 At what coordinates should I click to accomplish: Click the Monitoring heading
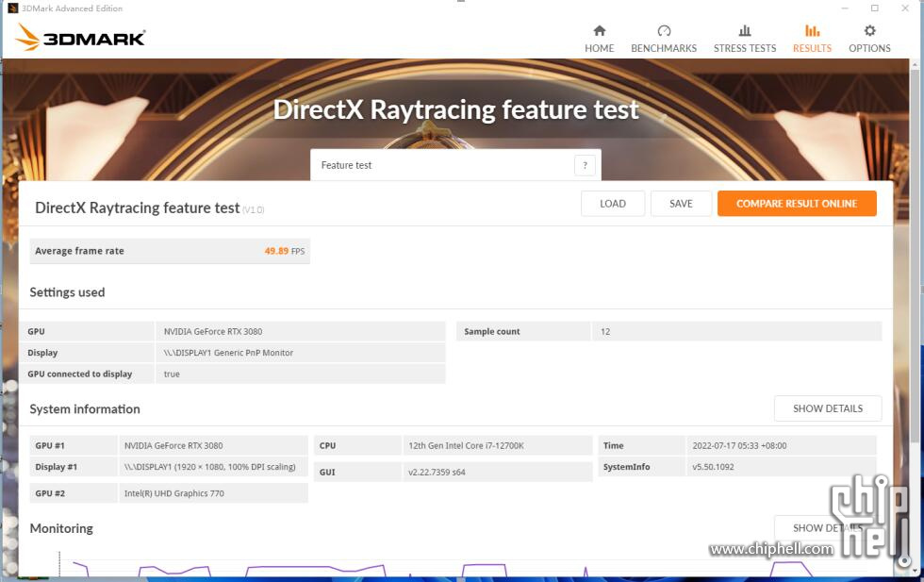click(x=61, y=528)
